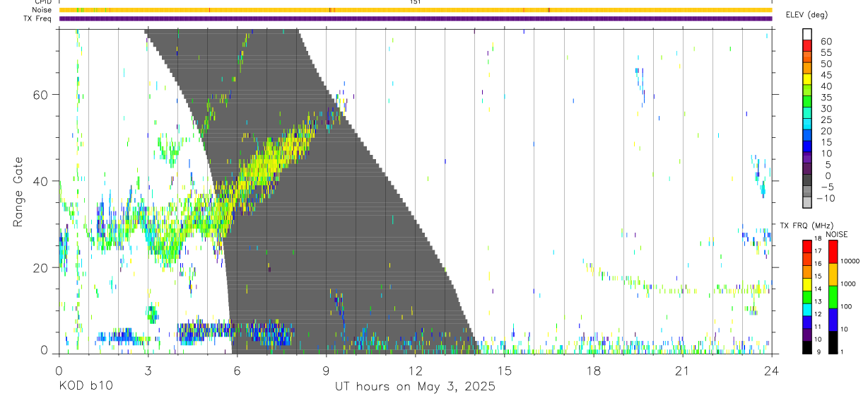Click the red 55–60 segment of ELEV color bar
Viewport: 868px width, 401px height.
807,47
